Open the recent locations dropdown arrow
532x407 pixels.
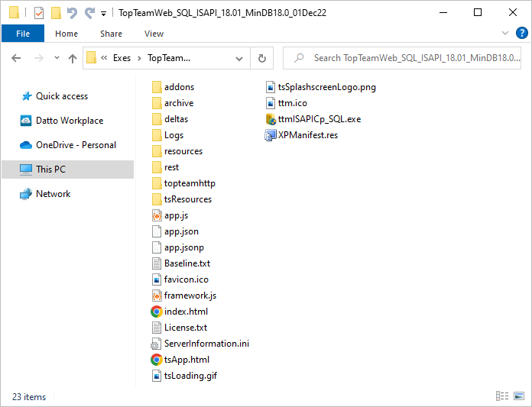tap(57, 58)
